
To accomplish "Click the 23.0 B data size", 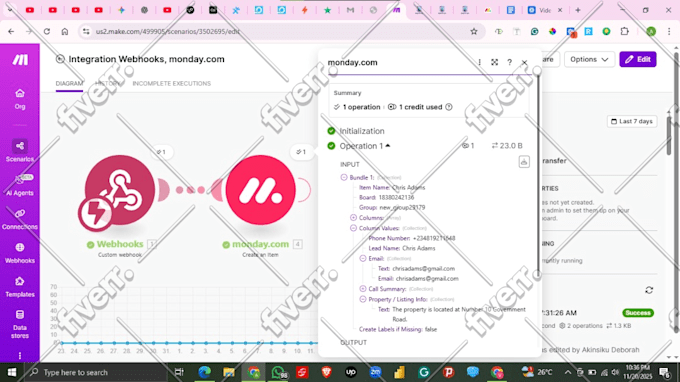I will coord(507,146).
